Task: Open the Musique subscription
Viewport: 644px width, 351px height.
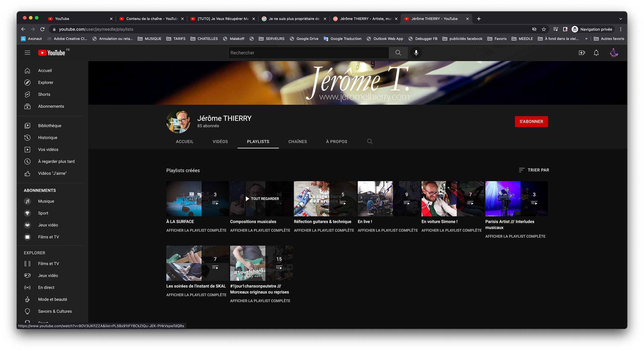Action: [53, 201]
